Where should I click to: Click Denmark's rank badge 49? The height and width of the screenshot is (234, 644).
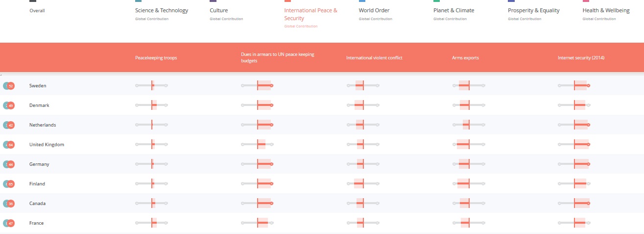click(x=11, y=105)
